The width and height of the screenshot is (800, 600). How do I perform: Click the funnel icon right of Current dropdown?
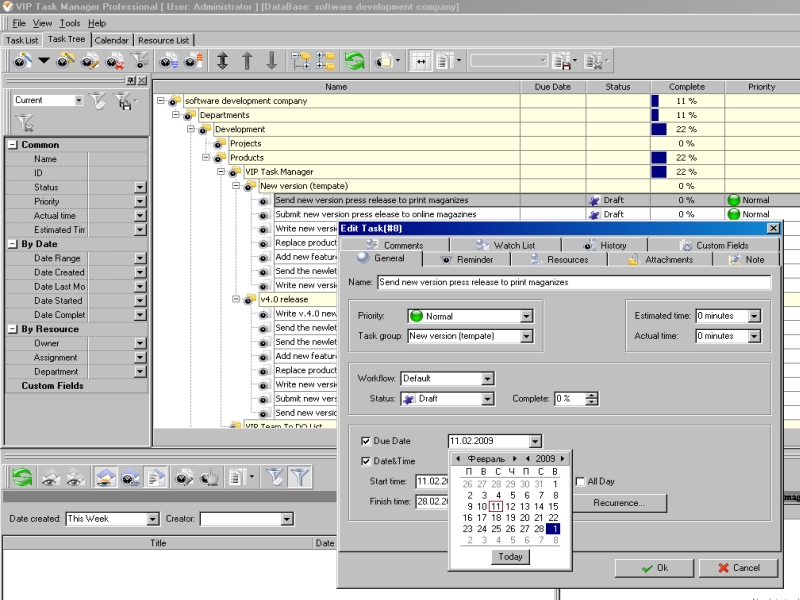pyautogui.click(x=97, y=101)
